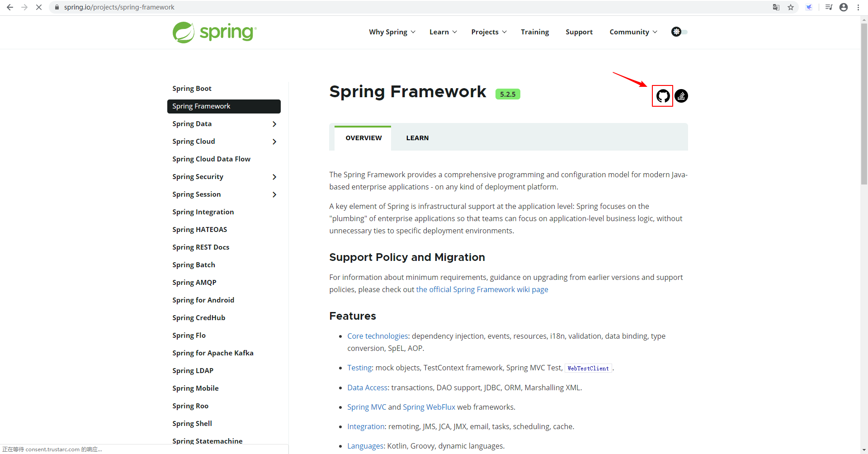This screenshot has height=454, width=868.
Task: Open the browser profile avatar menu
Action: (x=844, y=7)
